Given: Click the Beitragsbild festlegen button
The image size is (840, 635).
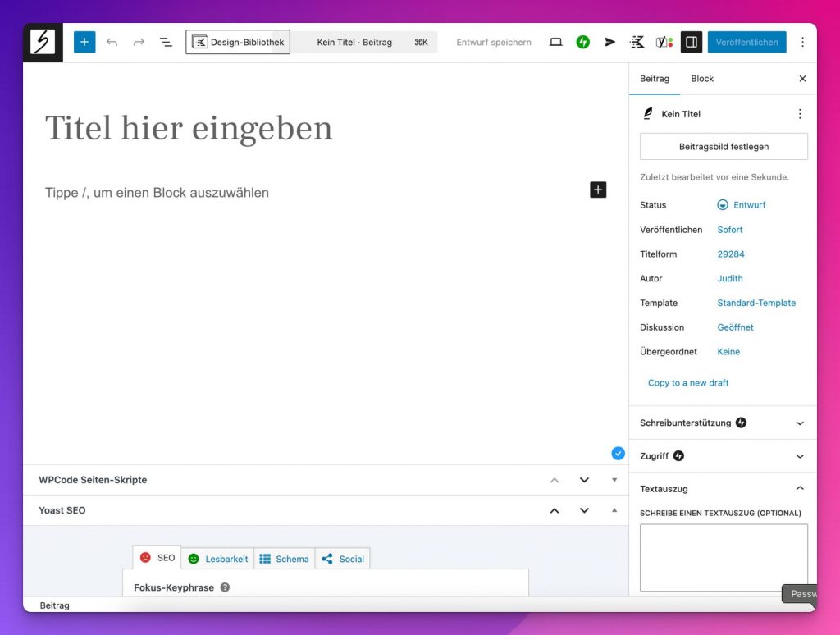Looking at the screenshot, I should 724,147.
